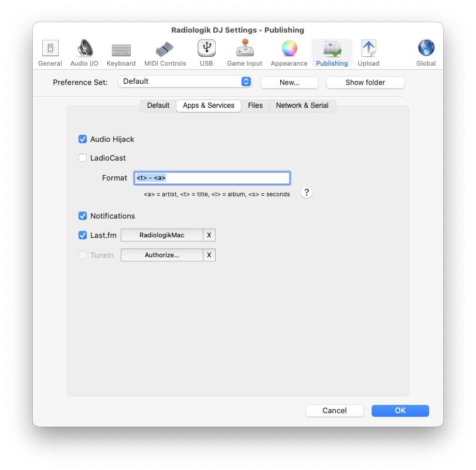Toggle the Notifications checkbox
The height and width of the screenshot is (470, 476).
tap(83, 216)
